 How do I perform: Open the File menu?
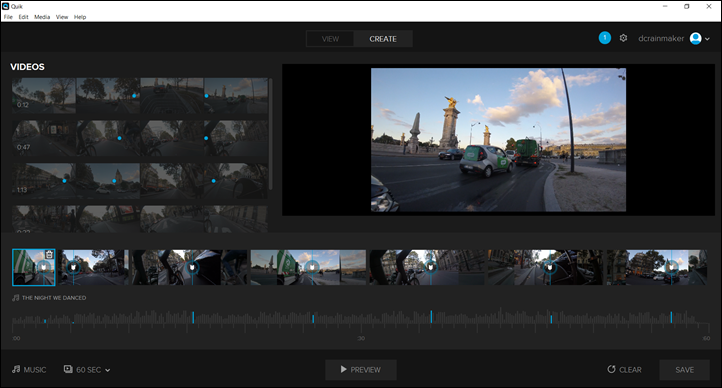8,17
